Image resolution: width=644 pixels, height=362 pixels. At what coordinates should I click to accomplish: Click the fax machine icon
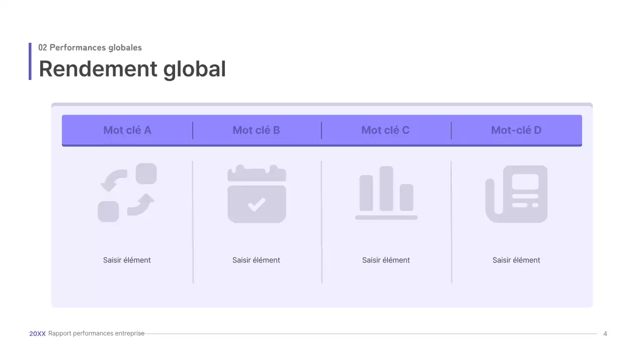tap(516, 194)
